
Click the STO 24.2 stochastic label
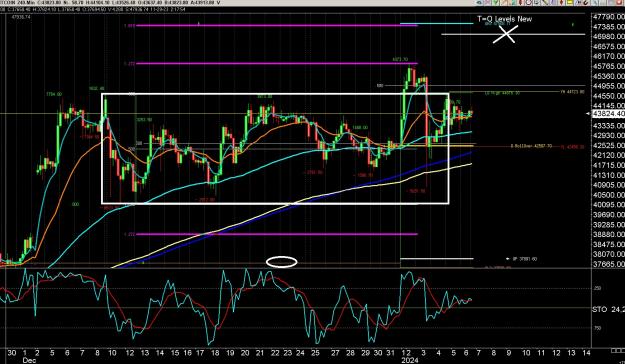point(609,309)
